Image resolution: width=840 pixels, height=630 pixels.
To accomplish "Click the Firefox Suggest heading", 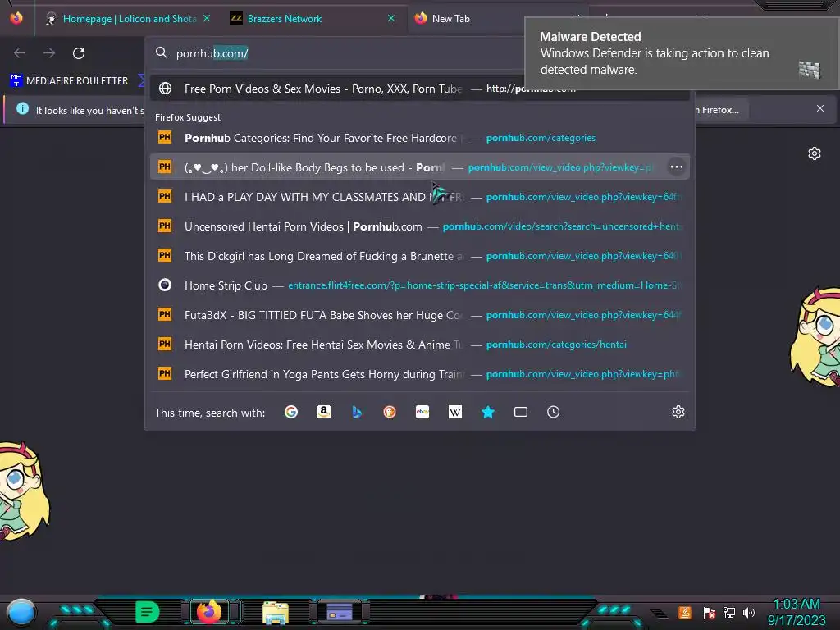I will point(188,117).
